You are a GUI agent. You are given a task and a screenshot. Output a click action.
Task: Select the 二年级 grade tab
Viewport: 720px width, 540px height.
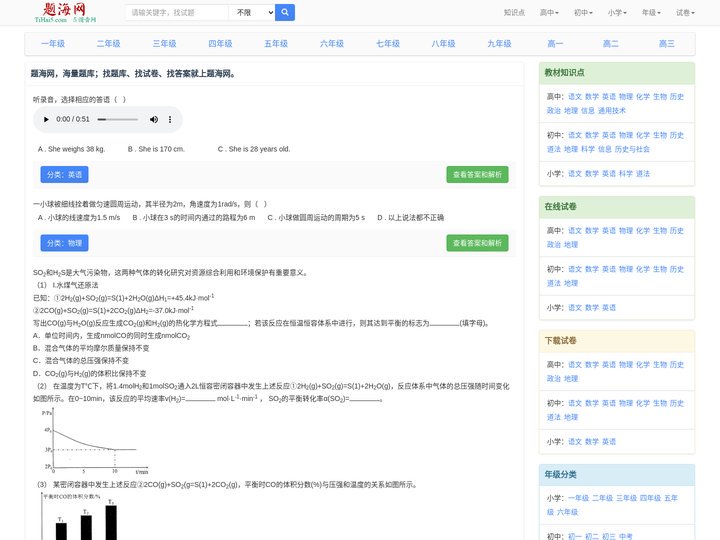[x=108, y=44]
